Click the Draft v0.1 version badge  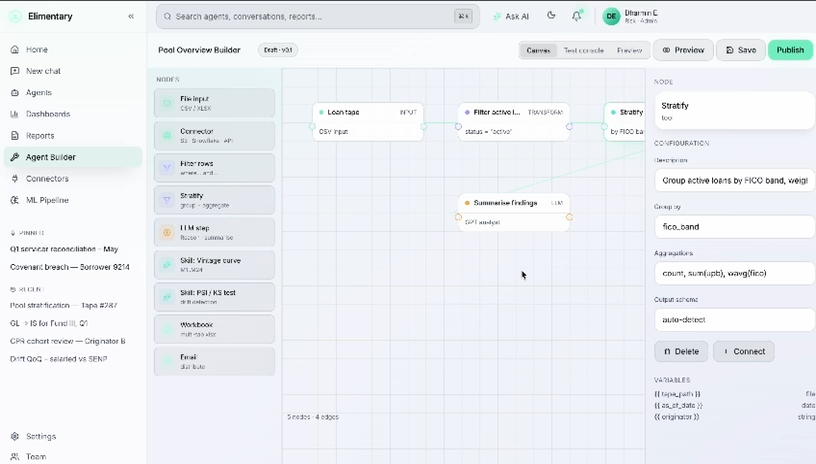(x=278, y=50)
